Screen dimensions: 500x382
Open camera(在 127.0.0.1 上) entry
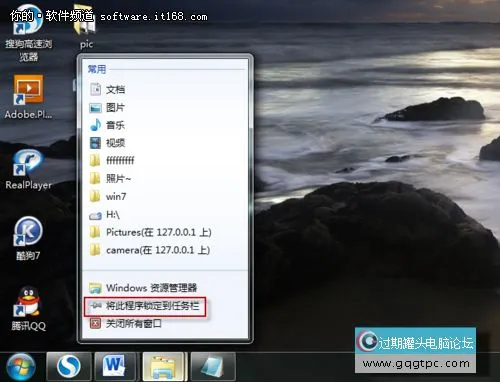[165, 250]
